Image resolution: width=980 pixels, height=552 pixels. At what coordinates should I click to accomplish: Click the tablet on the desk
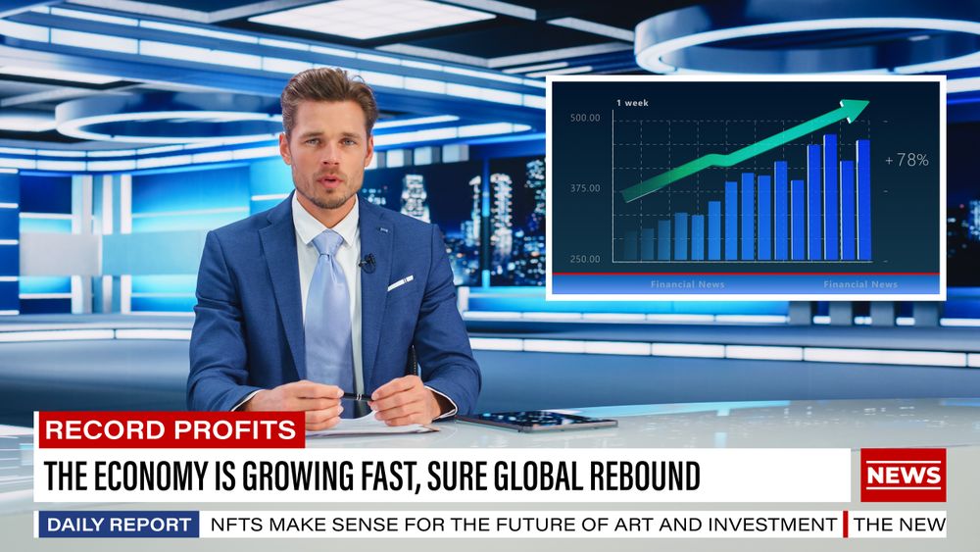tap(536, 421)
